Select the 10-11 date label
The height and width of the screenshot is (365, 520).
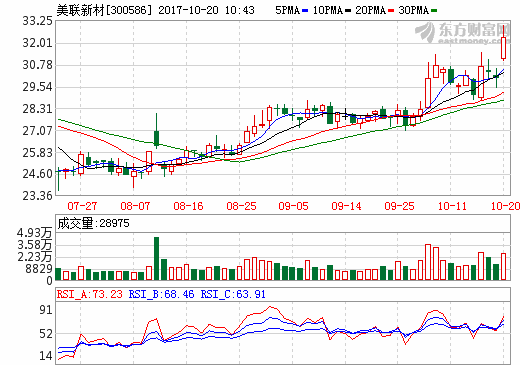click(452, 206)
